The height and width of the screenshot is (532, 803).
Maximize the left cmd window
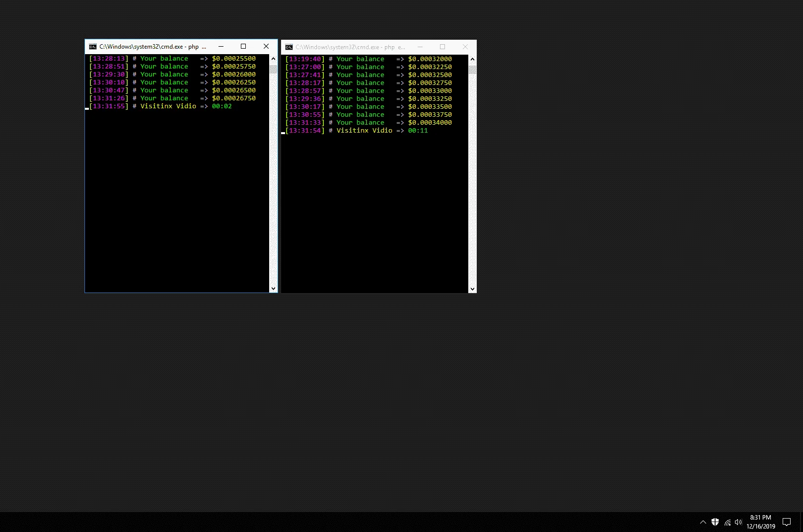pyautogui.click(x=243, y=46)
